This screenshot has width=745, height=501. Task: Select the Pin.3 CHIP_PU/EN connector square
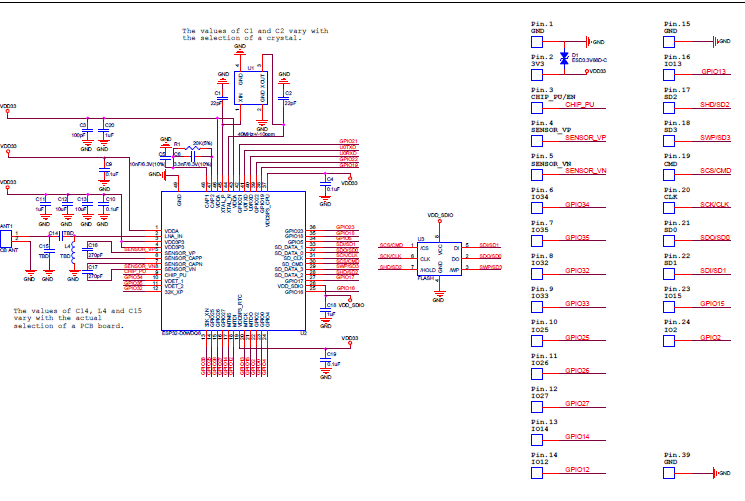(537, 108)
